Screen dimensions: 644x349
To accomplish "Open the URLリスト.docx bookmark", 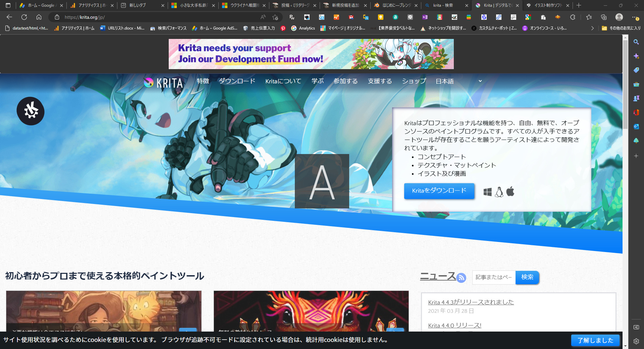I will coord(122,28).
